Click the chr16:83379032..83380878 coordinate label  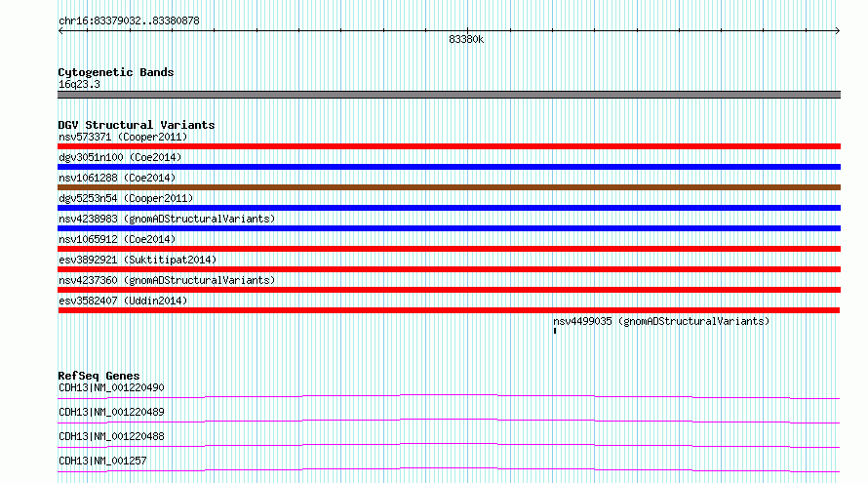point(129,21)
